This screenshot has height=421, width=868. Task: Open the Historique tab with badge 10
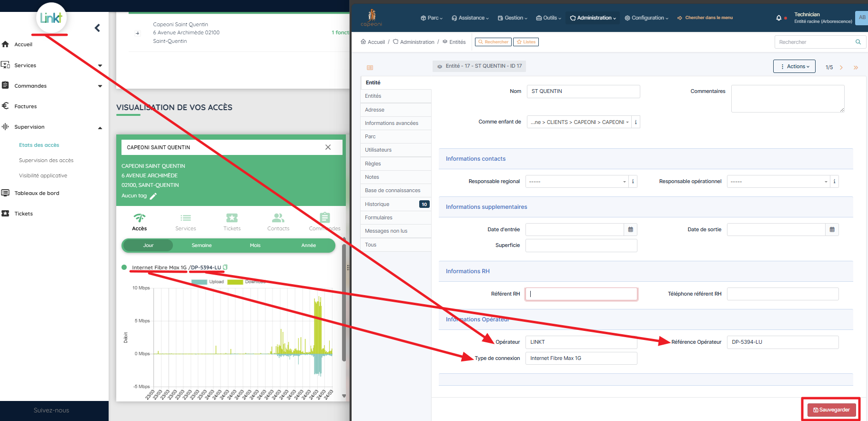pos(396,204)
